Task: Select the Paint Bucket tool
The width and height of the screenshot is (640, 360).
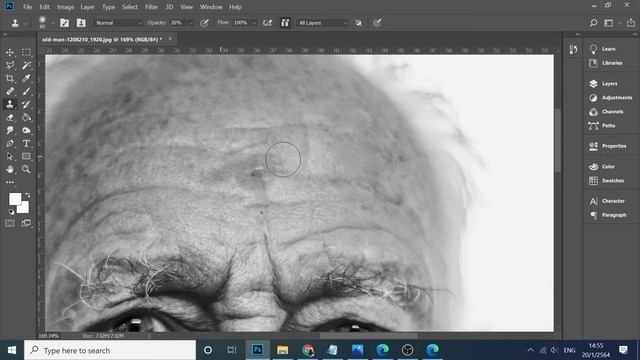Action: tap(26, 118)
